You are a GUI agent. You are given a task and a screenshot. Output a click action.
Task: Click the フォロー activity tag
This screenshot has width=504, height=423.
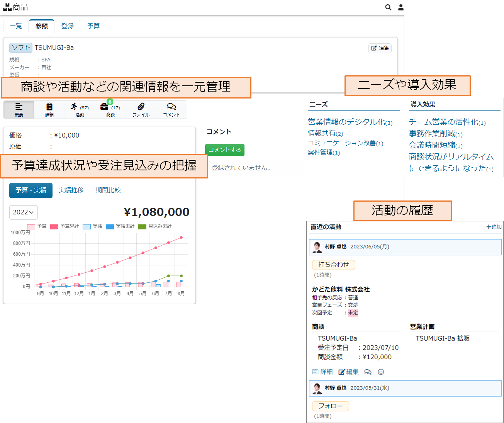331,406
